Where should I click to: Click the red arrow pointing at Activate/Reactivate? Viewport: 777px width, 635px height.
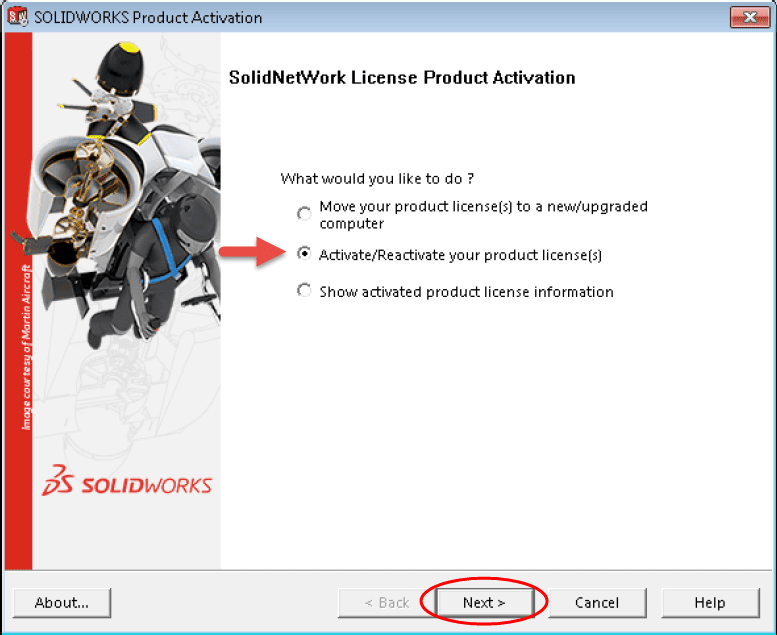tap(255, 253)
